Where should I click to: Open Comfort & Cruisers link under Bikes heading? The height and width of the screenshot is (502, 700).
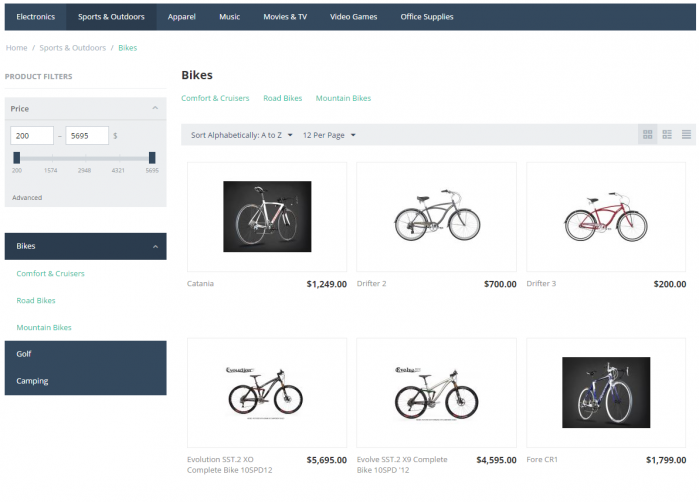215,98
